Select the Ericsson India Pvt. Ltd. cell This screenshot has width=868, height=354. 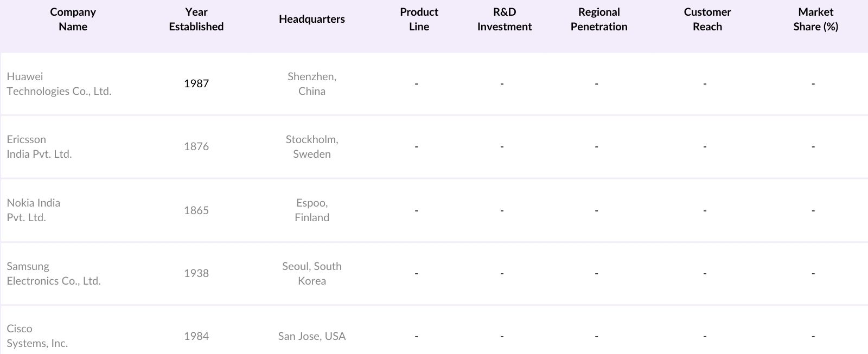coord(39,147)
